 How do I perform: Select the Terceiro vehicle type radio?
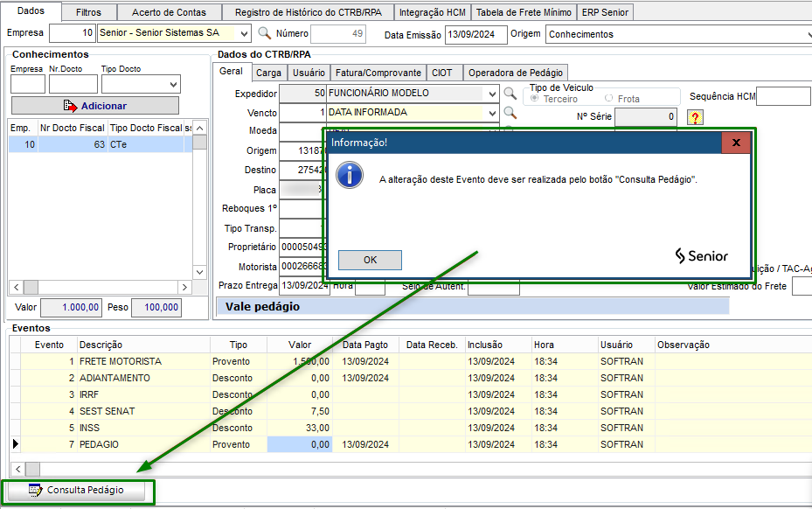tap(535, 99)
